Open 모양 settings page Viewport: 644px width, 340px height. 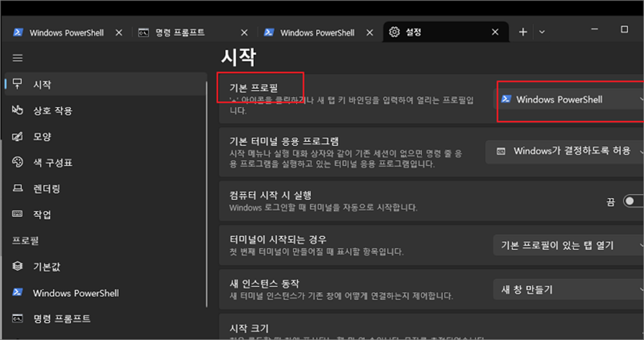pos(105,136)
